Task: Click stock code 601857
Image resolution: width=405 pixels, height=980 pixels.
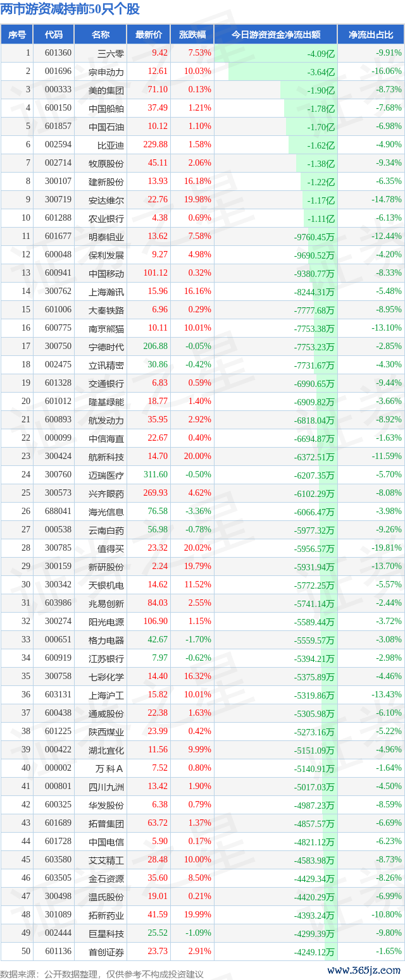Action: 58,126
